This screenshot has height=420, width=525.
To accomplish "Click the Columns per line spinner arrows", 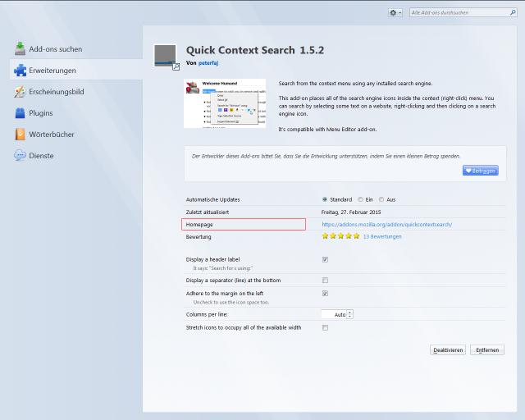I will 350,314.
